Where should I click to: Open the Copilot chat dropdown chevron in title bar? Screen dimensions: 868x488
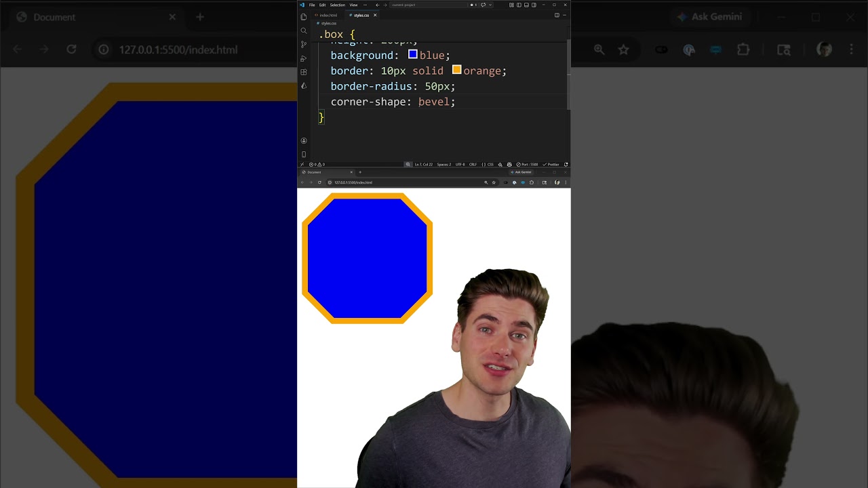coord(490,5)
